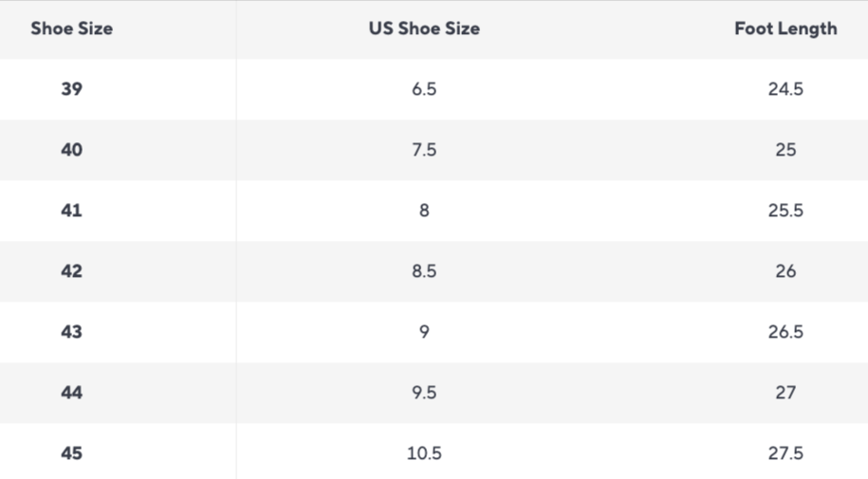The height and width of the screenshot is (479, 868).
Task: Select shoe size 39 in first column
Action: (x=71, y=89)
